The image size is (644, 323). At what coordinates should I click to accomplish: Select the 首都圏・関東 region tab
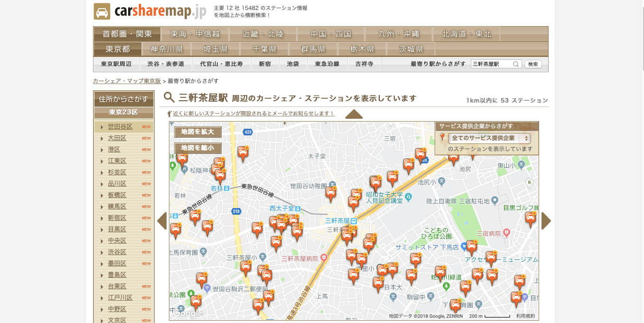[127, 34]
